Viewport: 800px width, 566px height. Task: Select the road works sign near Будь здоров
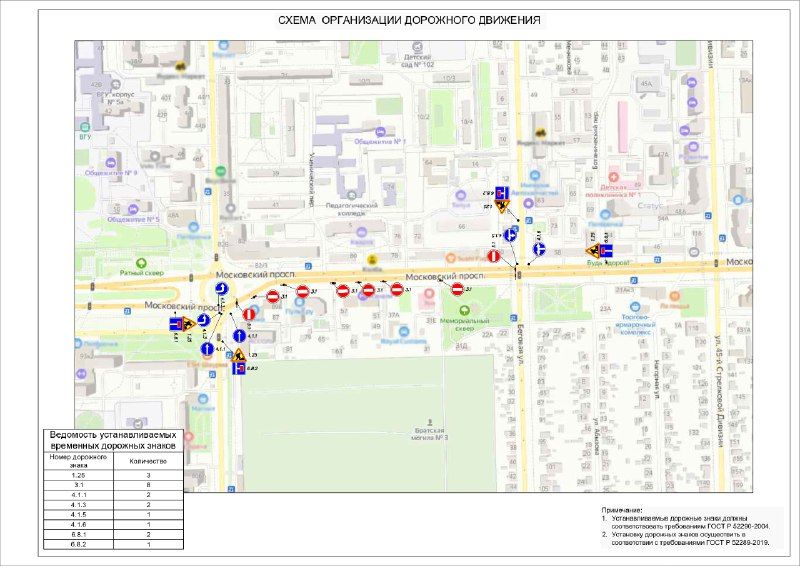click(x=593, y=249)
